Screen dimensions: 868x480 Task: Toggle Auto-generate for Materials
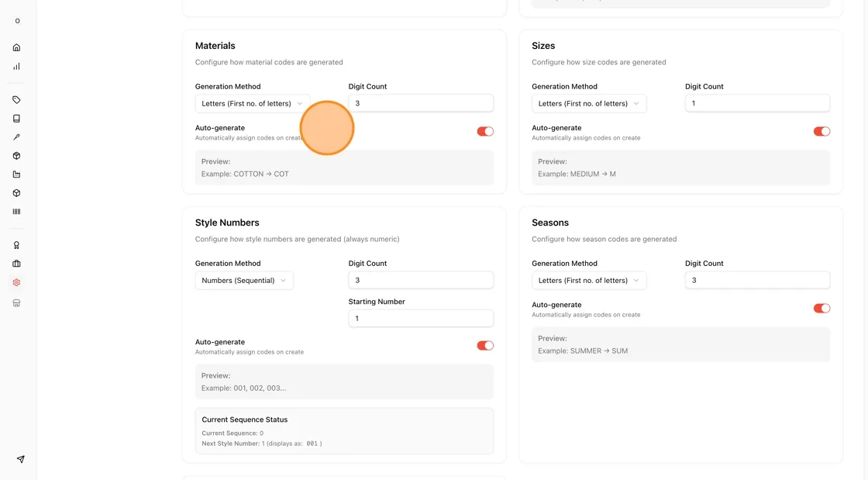click(x=485, y=131)
